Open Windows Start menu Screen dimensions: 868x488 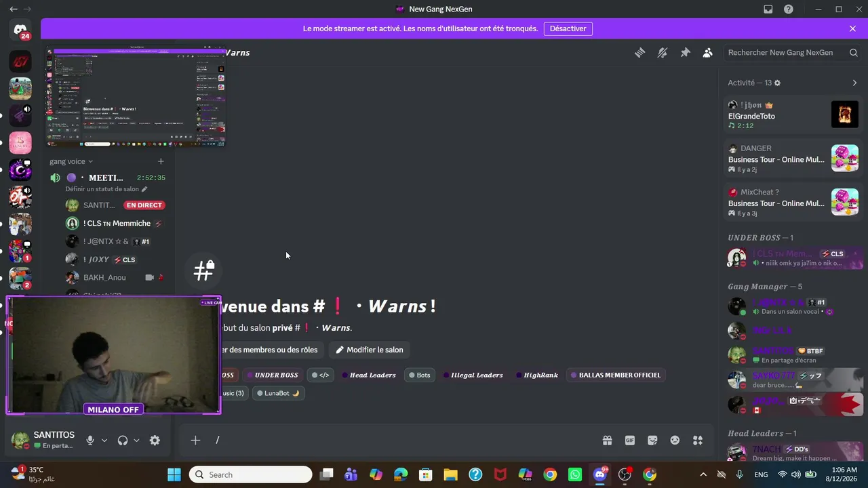[x=174, y=474]
